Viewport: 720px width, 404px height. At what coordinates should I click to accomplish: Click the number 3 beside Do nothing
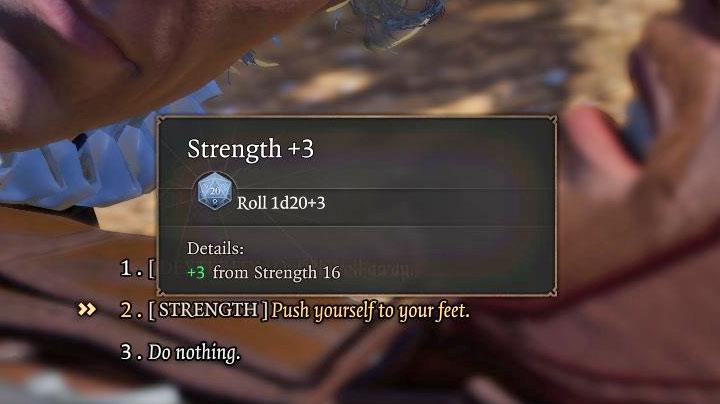[x=126, y=352]
